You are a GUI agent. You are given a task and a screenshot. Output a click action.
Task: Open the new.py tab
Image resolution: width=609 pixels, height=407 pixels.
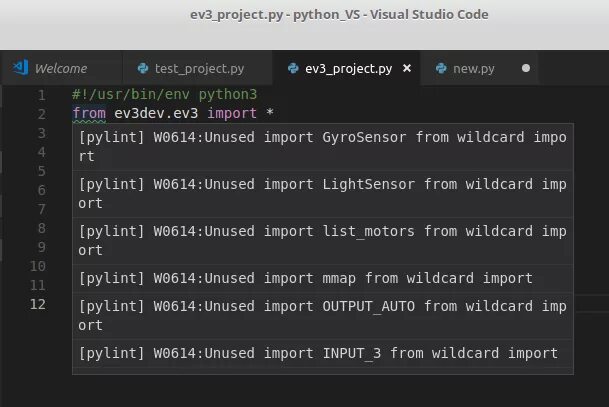478,68
